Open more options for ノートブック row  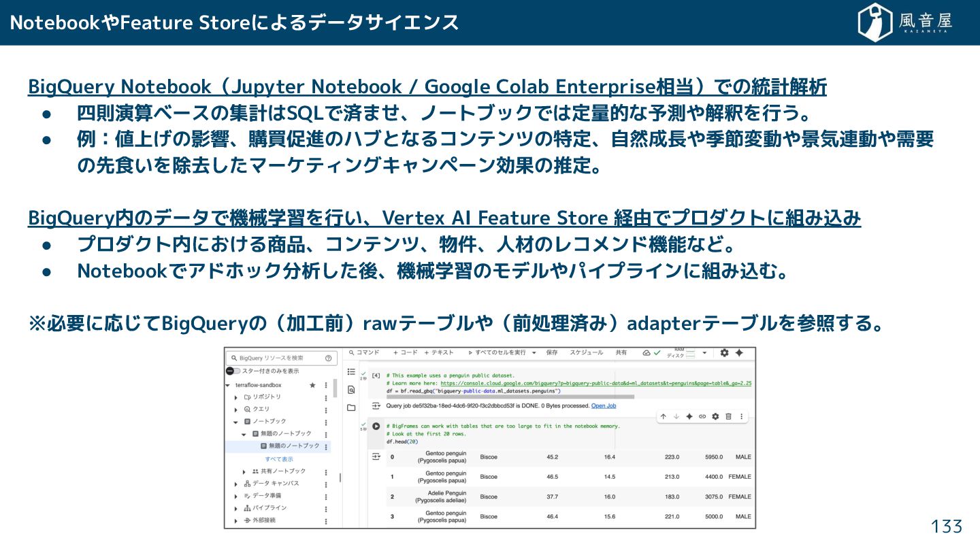[x=327, y=422]
